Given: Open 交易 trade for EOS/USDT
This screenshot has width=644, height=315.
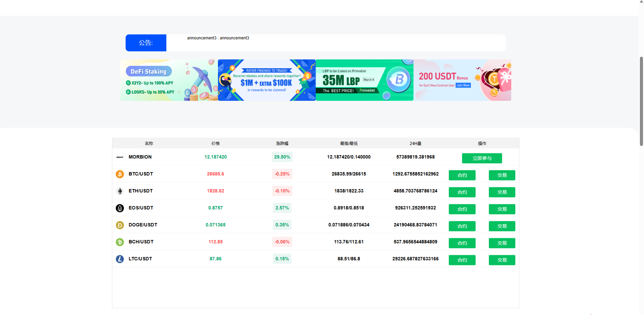Looking at the screenshot, I should [x=502, y=209].
